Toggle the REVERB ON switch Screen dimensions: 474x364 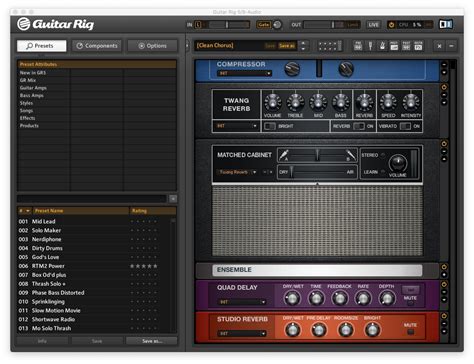click(359, 126)
